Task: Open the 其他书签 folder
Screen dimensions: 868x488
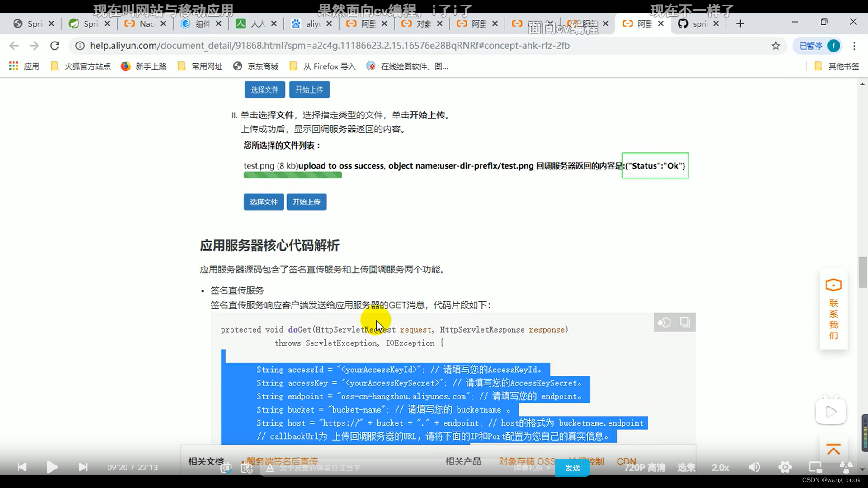Action: click(x=836, y=66)
